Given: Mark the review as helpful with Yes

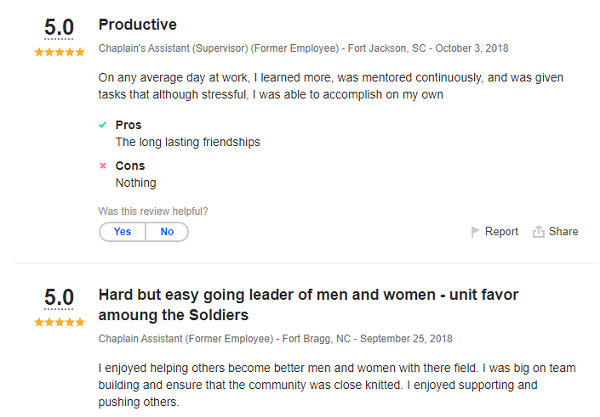Looking at the screenshot, I should coord(122,232).
